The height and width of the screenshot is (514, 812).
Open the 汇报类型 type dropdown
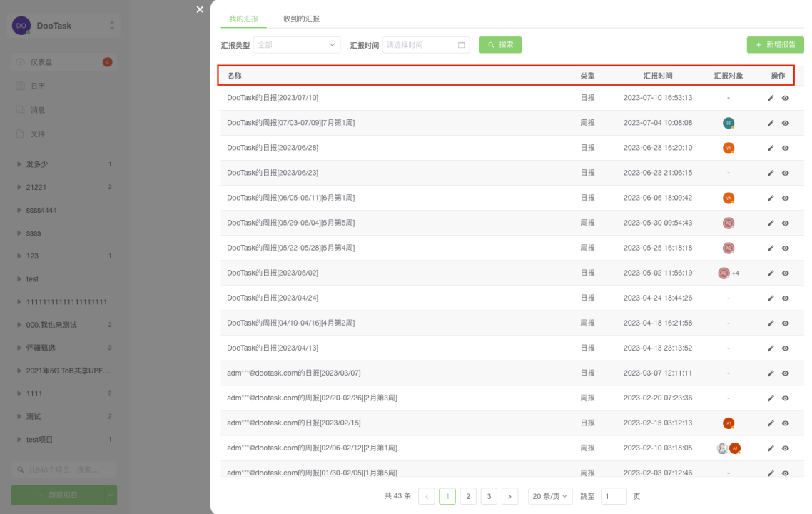coord(297,44)
